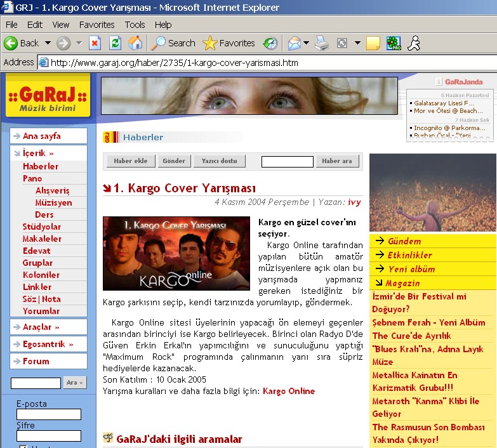Click the concert crowd photo
This screenshot has width=497, height=448.
(433, 193)
